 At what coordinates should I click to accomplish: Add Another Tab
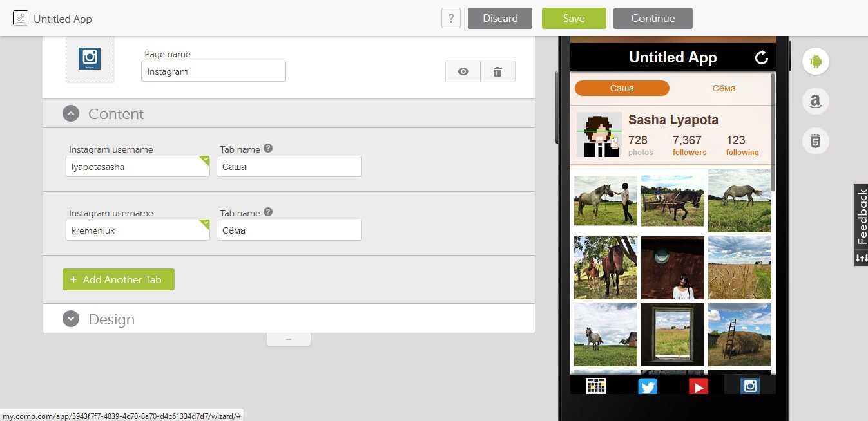point(119,279)
